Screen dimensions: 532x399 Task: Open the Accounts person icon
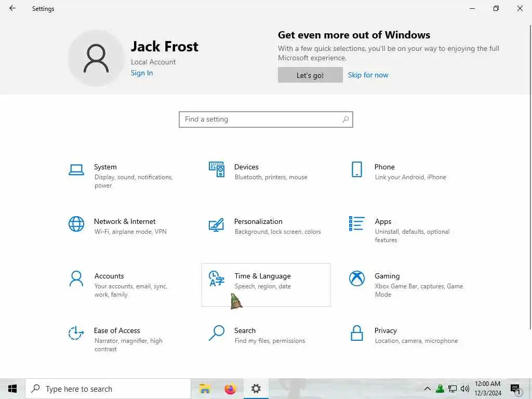[76, 278]
